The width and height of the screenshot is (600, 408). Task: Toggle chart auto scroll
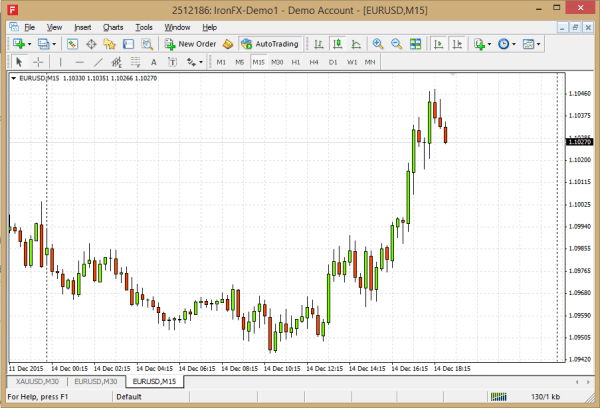point(438,44)
